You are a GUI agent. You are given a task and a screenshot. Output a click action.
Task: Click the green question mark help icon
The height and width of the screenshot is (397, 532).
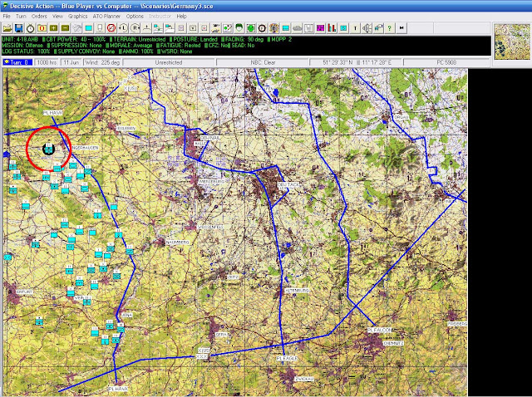[390, 28]
